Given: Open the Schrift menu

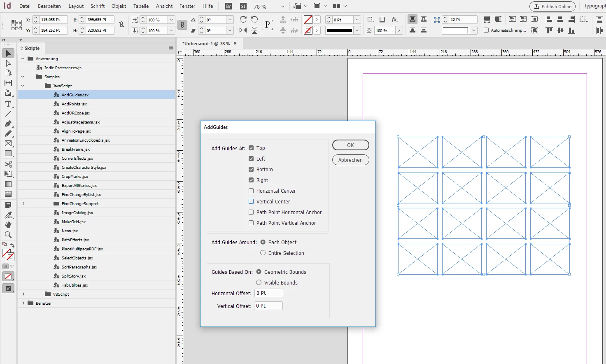Looking at the screenshot, I should point(98,6).
